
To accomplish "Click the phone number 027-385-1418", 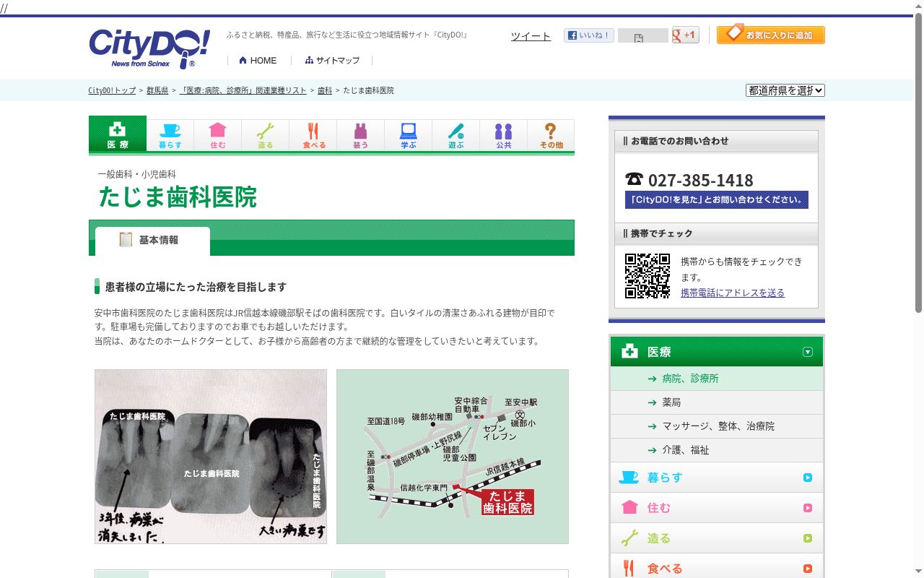I will coord(700,180).
